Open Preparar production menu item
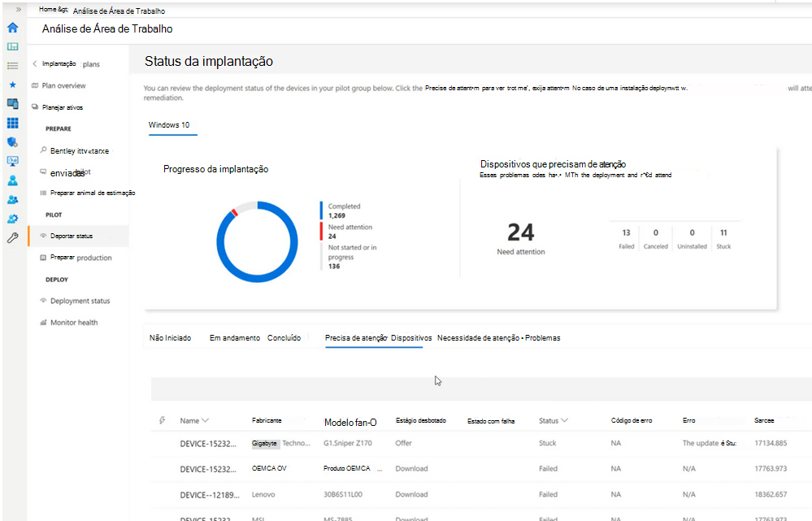Screen dimensions: 812x521 coord(80,258)
